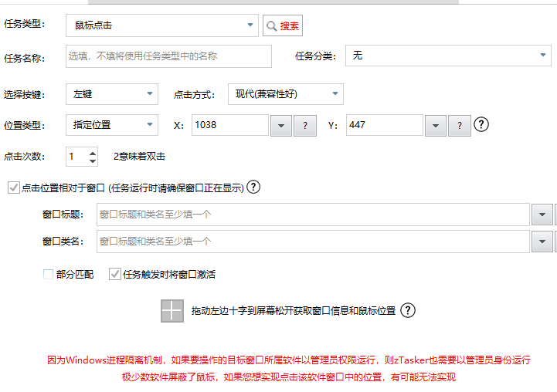Click the help question mark after Y field
The height and width of the screenshot is (392, 557).
click(482, 125)
